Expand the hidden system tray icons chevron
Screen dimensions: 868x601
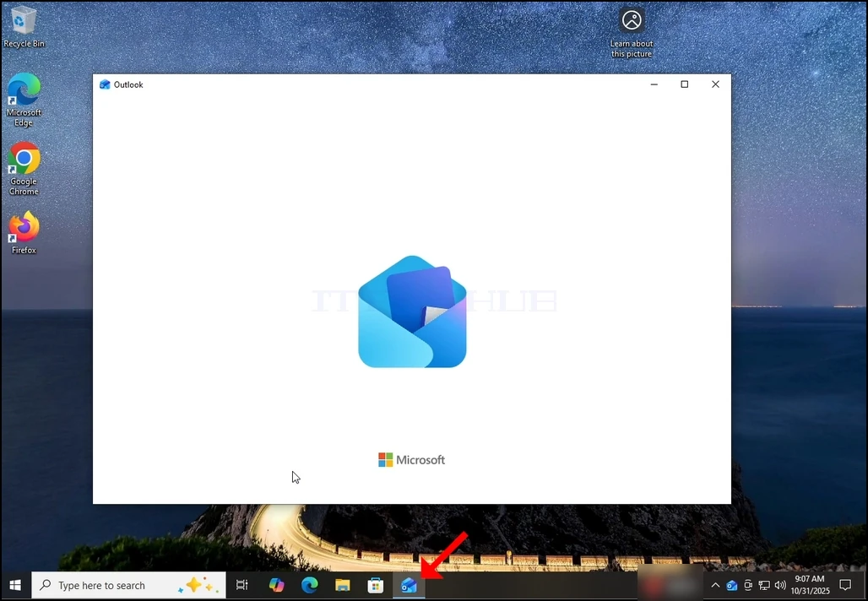[x=715, y=585]
